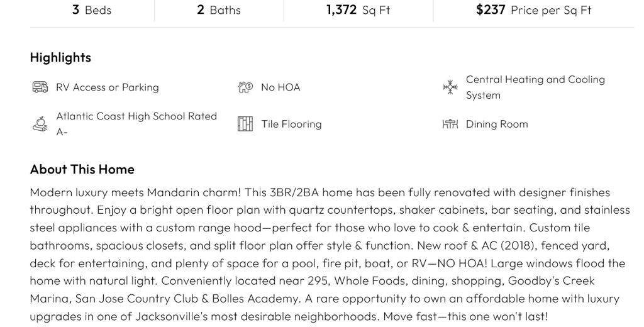644x327 pixels.
Task: Click the RV Access or Parking icon
Action: (x=40, y=87)
